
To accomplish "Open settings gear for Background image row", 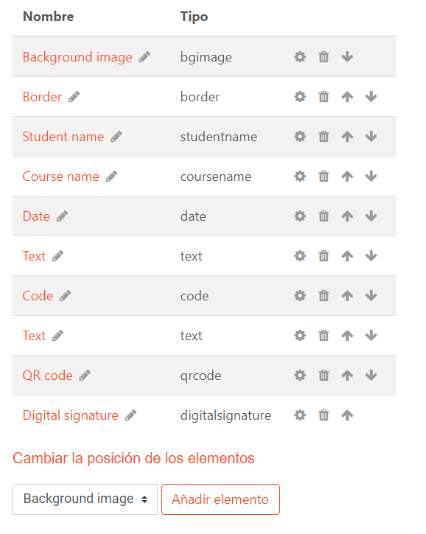I will (x=300, y=57).
